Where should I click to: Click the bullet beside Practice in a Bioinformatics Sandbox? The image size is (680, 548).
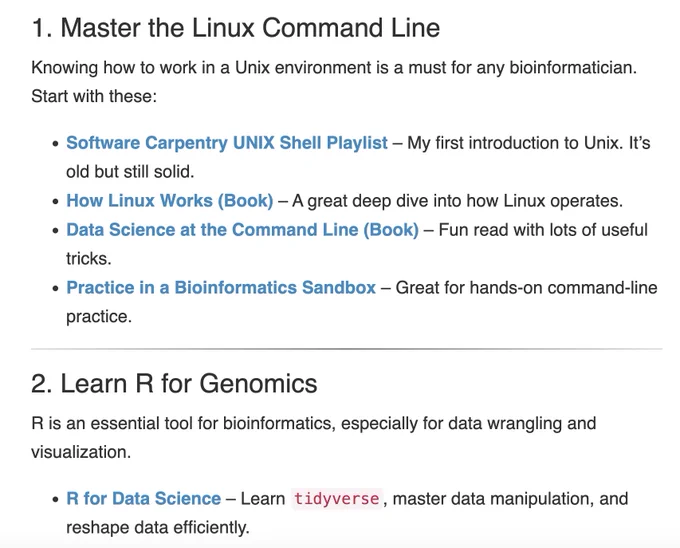(55, 288)
